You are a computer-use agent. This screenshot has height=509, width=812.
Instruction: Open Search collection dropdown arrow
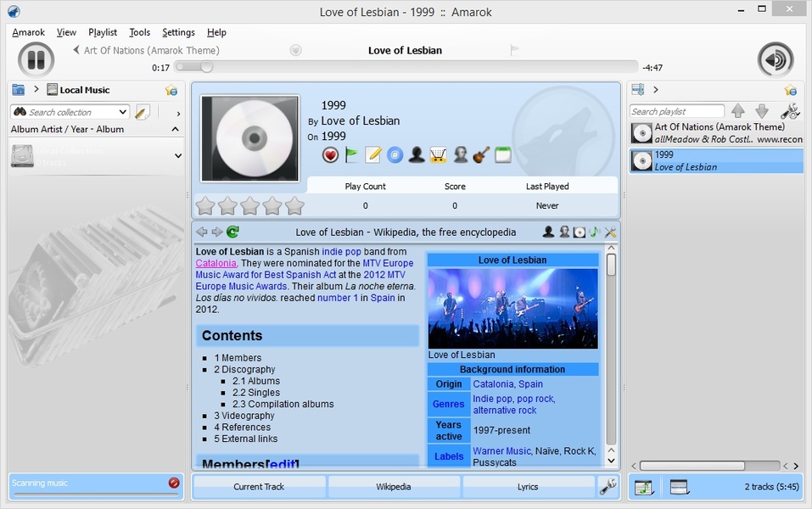click(x=123, y=112)
